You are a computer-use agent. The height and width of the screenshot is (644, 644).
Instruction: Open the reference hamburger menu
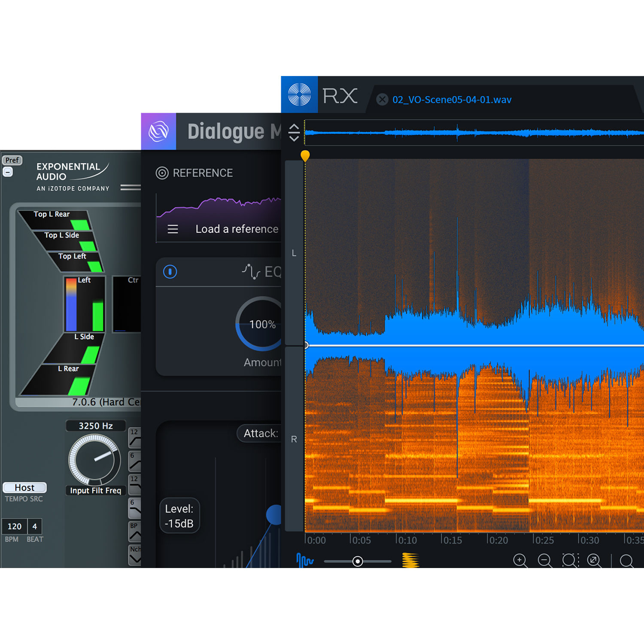point(173,229)
